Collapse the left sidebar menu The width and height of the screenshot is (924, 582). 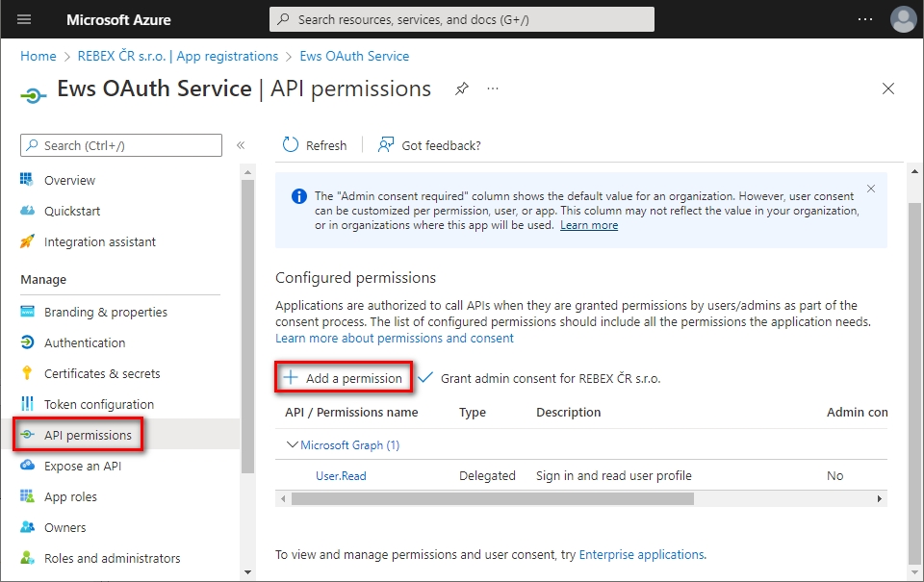[241, 145]
